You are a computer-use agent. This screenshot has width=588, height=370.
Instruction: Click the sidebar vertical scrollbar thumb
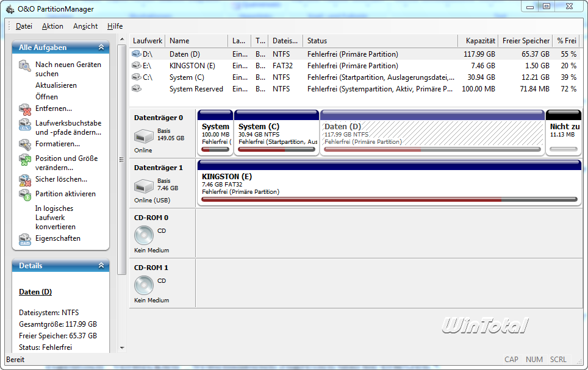[x=122, y=160]
